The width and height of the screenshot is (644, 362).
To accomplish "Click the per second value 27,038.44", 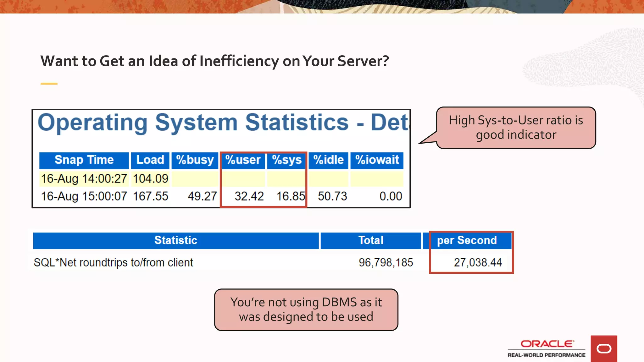I will pyautogui.click(x=478, y=262).
